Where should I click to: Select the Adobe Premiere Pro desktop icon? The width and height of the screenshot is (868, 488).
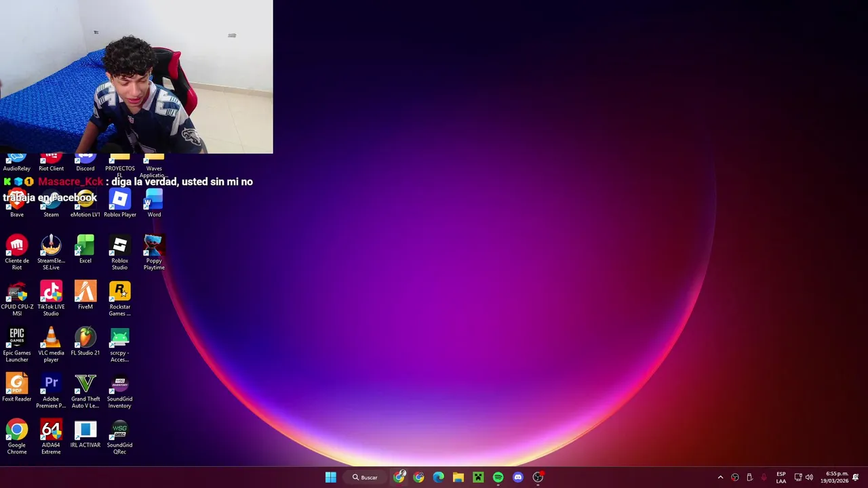click(x=51, y=391)
